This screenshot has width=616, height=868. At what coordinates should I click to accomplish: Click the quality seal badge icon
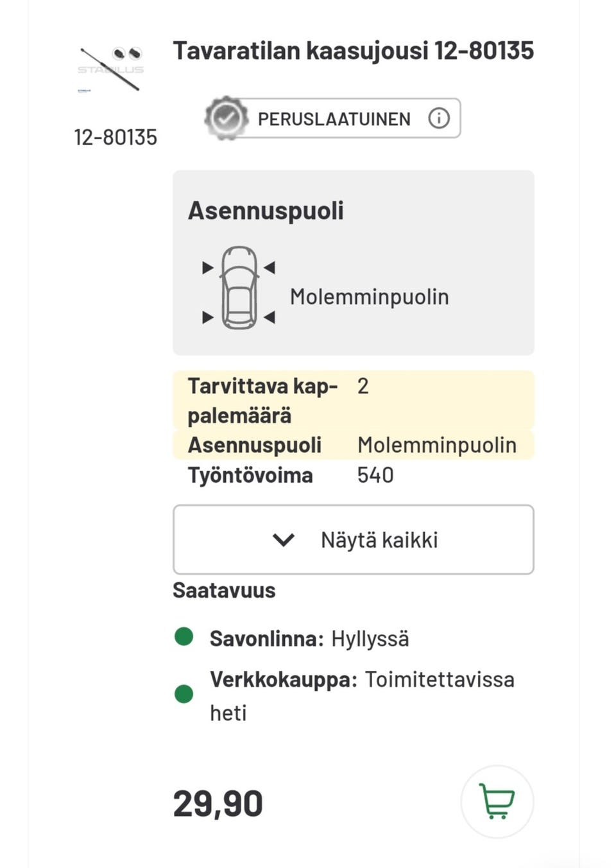(x=226, y=117)
